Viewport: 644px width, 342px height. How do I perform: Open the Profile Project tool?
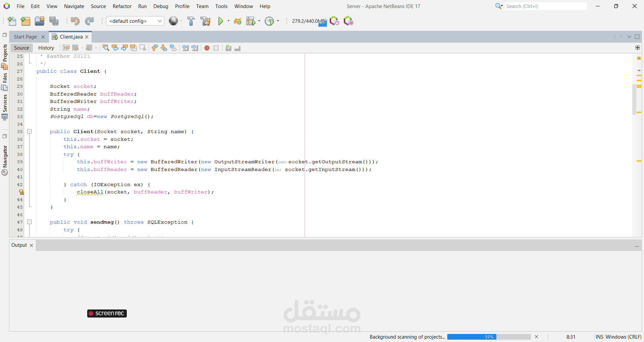click(270, 21)
